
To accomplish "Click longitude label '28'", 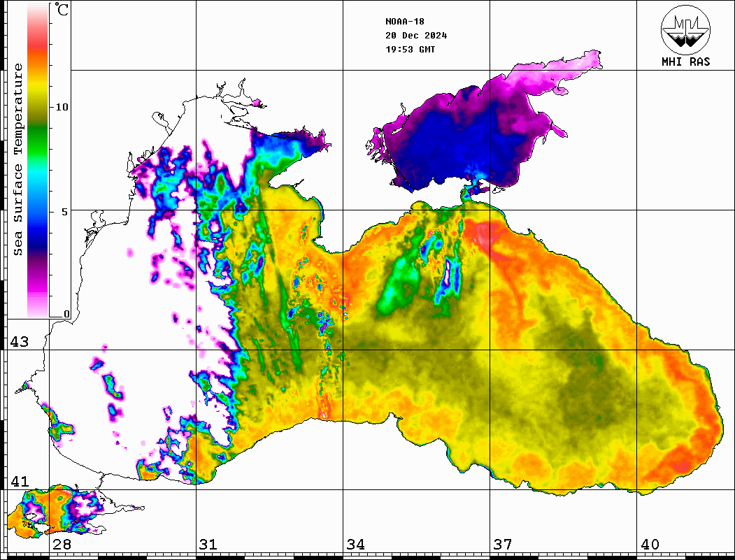I will pos(62,545).
